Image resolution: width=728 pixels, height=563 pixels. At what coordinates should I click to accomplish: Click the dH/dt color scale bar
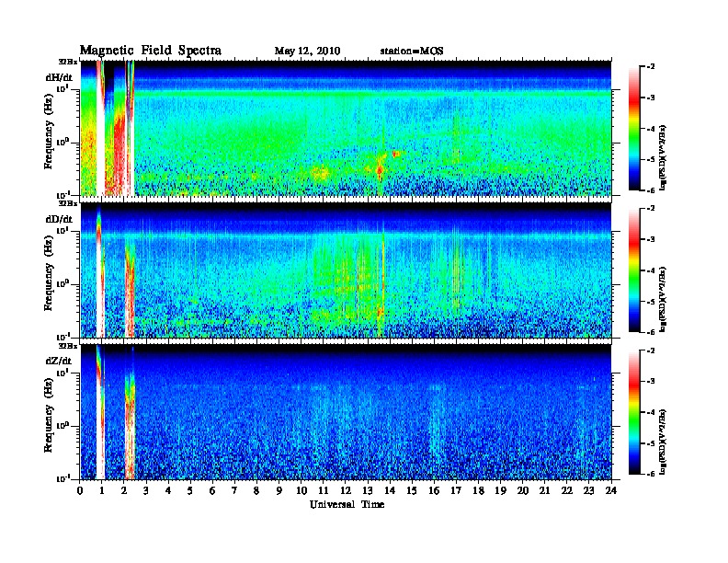634,129
